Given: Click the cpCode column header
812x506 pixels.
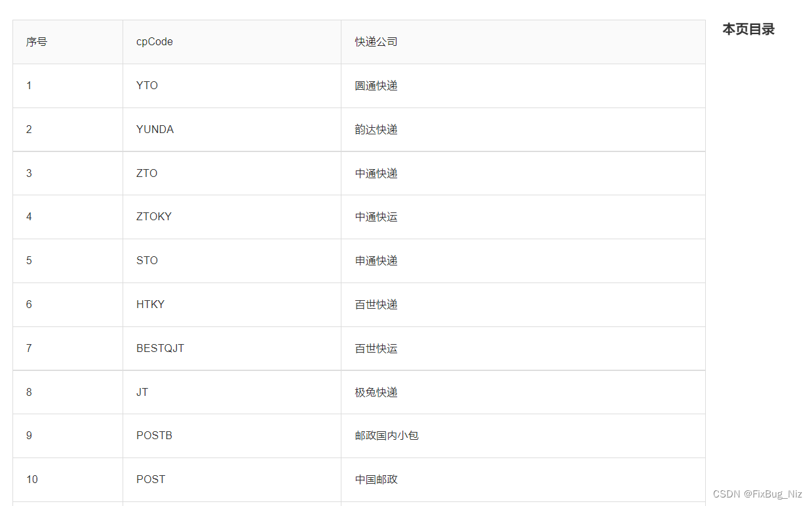Looking at the screenshot, I should (x=155, y=42).
